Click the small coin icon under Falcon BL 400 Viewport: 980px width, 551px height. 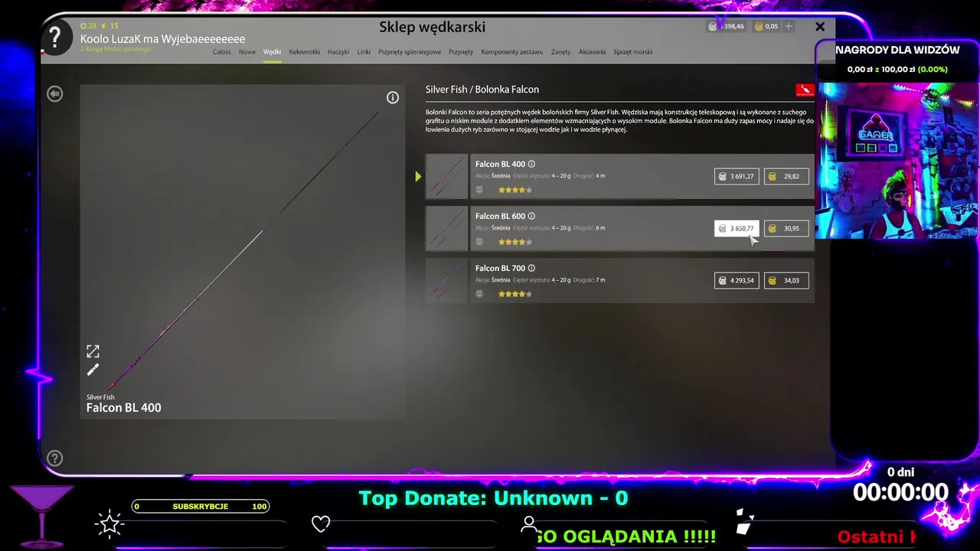tap(479, 190)
